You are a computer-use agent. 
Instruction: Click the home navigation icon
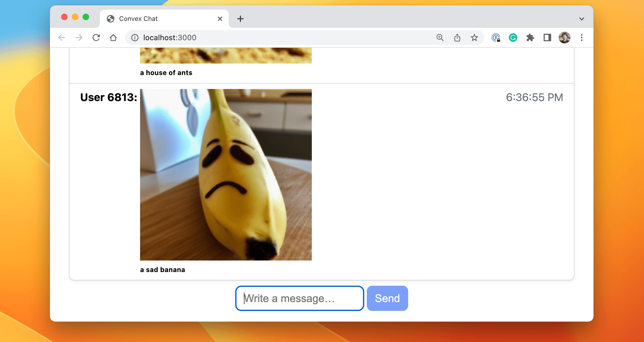[x=114, y=38]
